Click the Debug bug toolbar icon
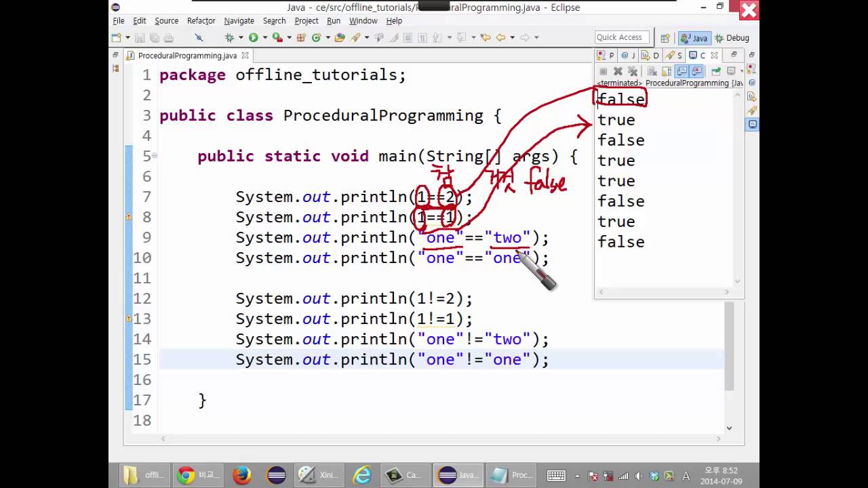Screen dimensions: 868x488 229,38
